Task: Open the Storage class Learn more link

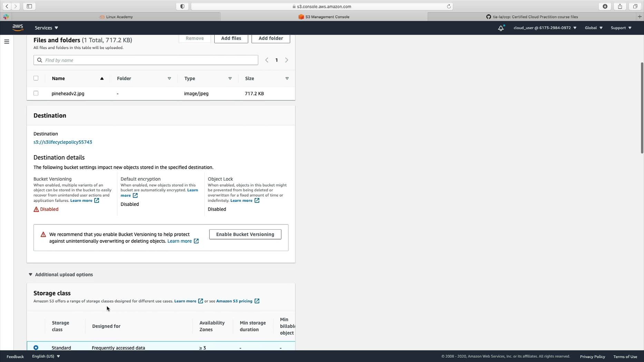Action: [185, 301]
